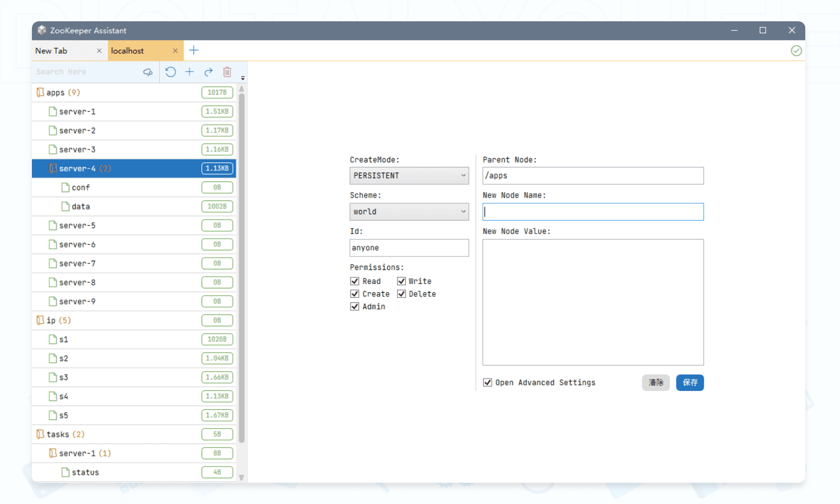The width and height of the screenshot is (840, 504).
Task: Click the gray 清除 clear button
Action: pyautogui.click(x=655, y=382)
